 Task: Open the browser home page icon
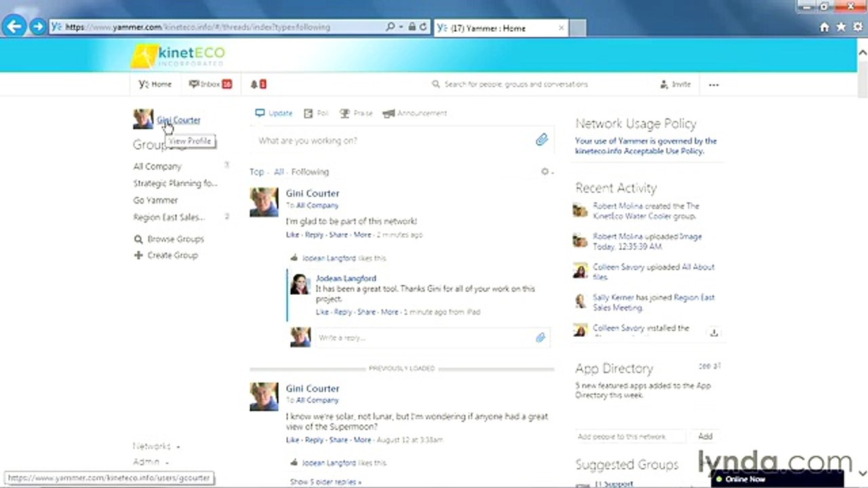pos(825,27)
